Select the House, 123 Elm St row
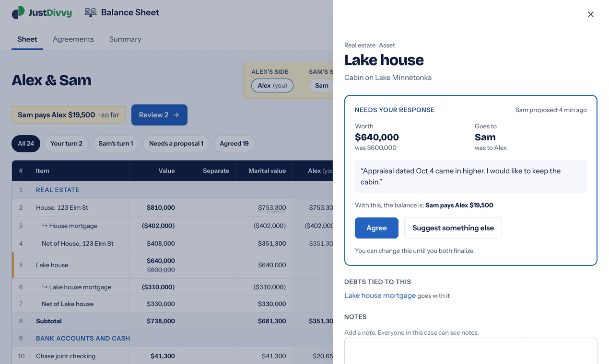Viewport: 609px width, 364px height. [173, 208]
